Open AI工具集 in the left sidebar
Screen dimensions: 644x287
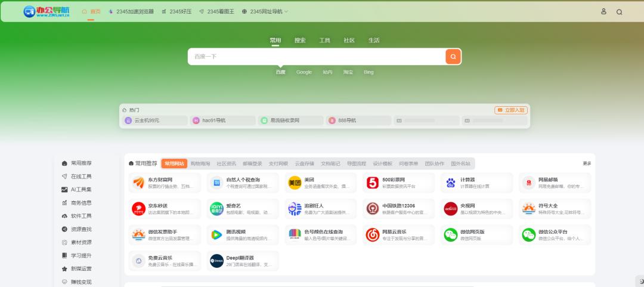click(x=80, y=190)
